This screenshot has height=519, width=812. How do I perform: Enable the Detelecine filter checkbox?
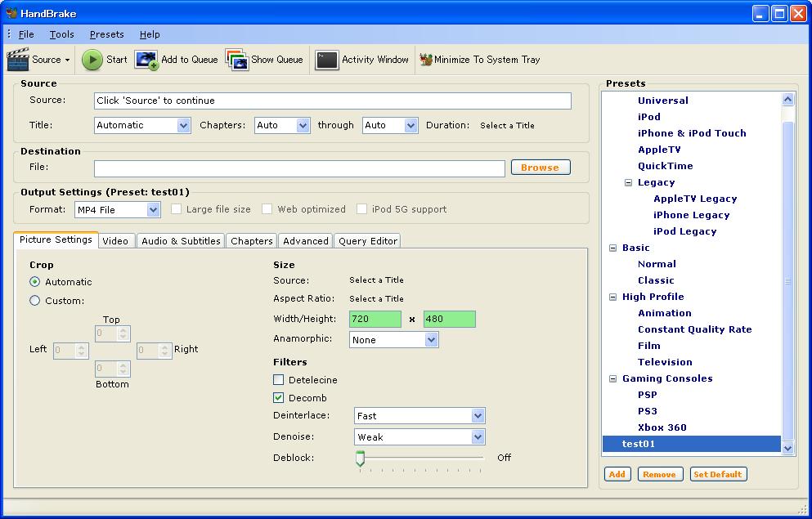(x=279, y=380)
